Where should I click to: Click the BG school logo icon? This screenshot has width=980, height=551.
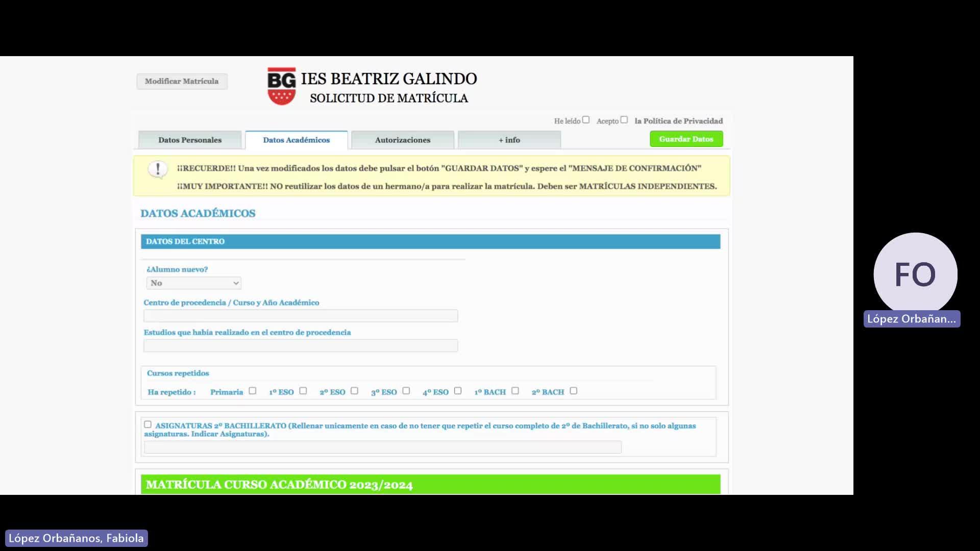point(281,86)
